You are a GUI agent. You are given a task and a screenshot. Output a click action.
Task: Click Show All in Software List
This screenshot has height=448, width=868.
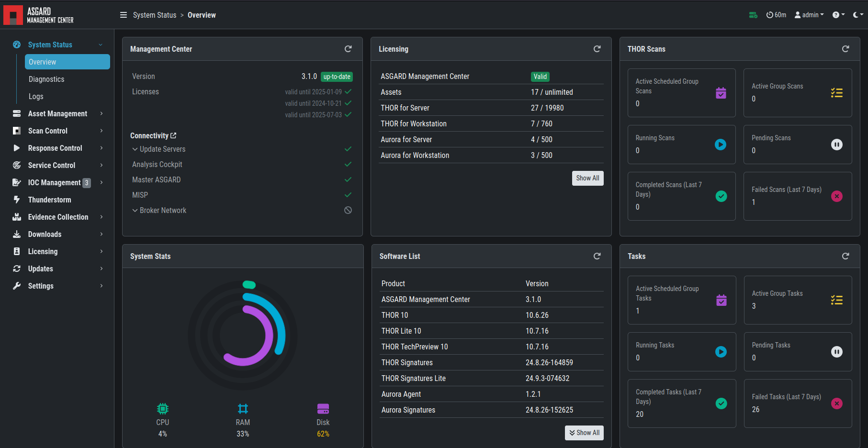(584, 433)
